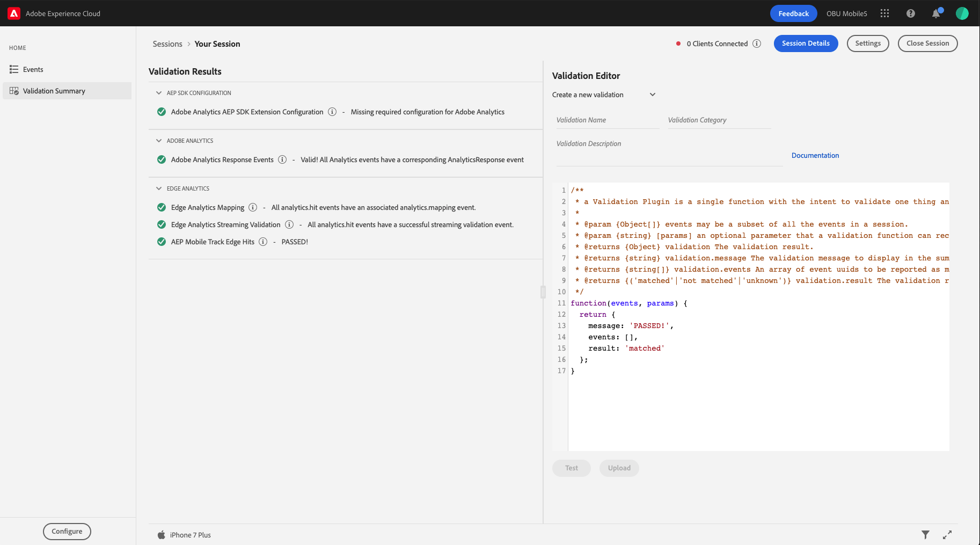Click code line 11 function(events, params)

(x=629, y=303)
